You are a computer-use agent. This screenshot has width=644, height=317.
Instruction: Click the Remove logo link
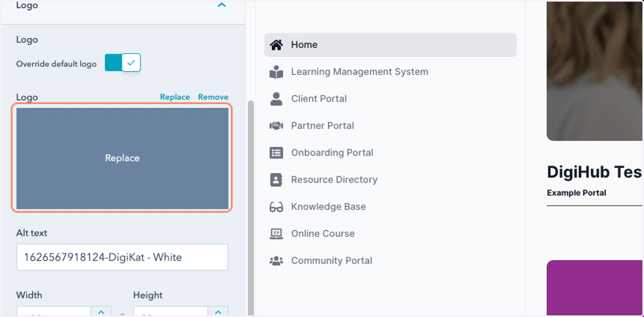tap(213, 97)
